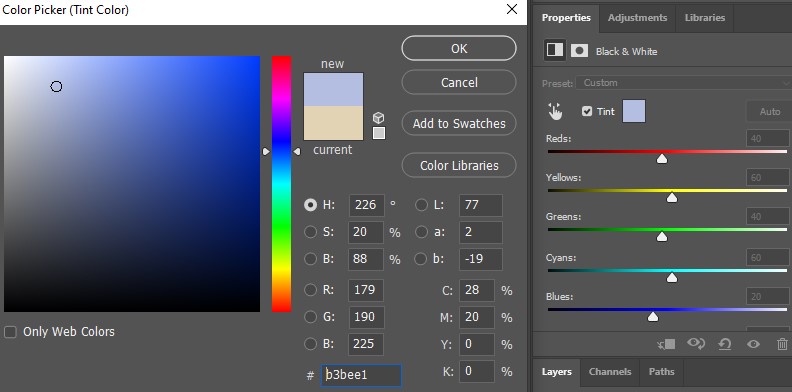Select the G green radio button

tap(310, 317)
